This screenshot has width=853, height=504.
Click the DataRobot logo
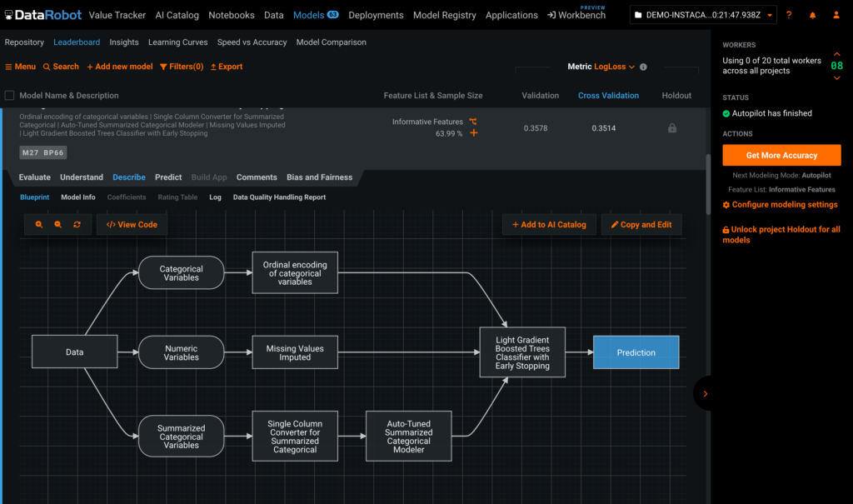tap(43, 15)
